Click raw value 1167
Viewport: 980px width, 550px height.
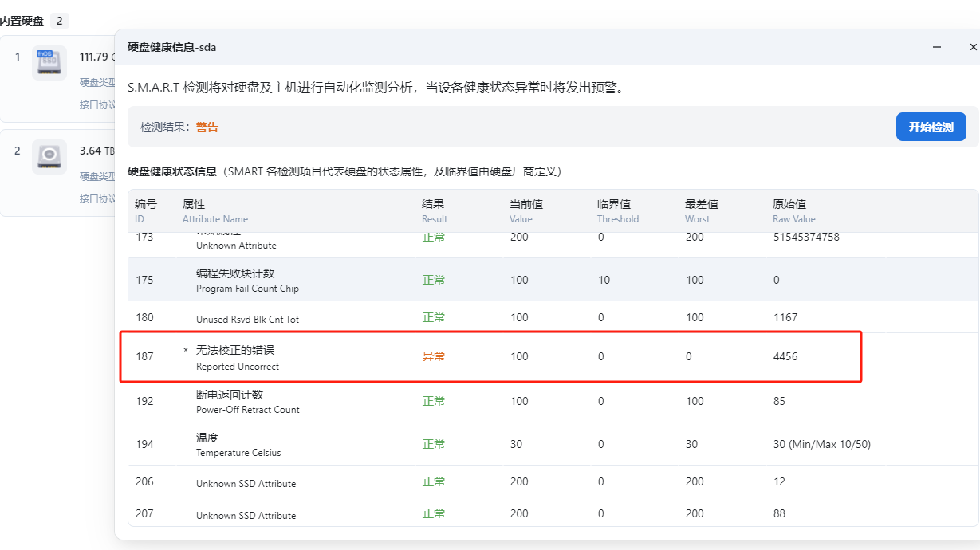(785, 317)
